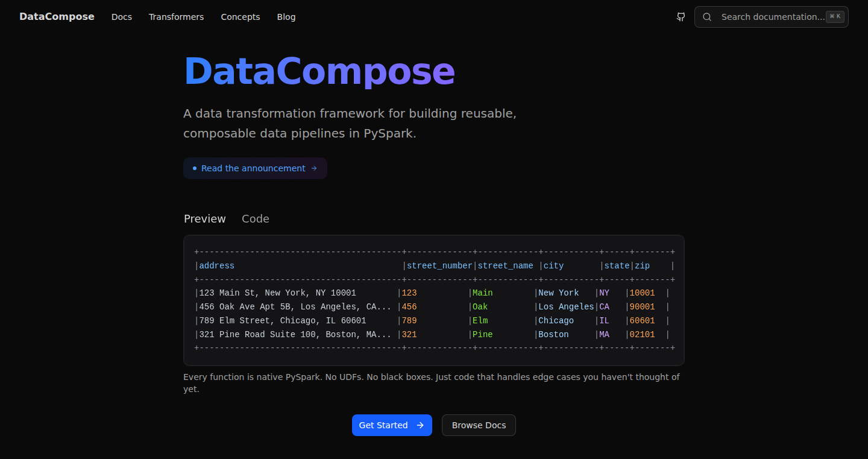Select the Preview tab

[205, 219]
